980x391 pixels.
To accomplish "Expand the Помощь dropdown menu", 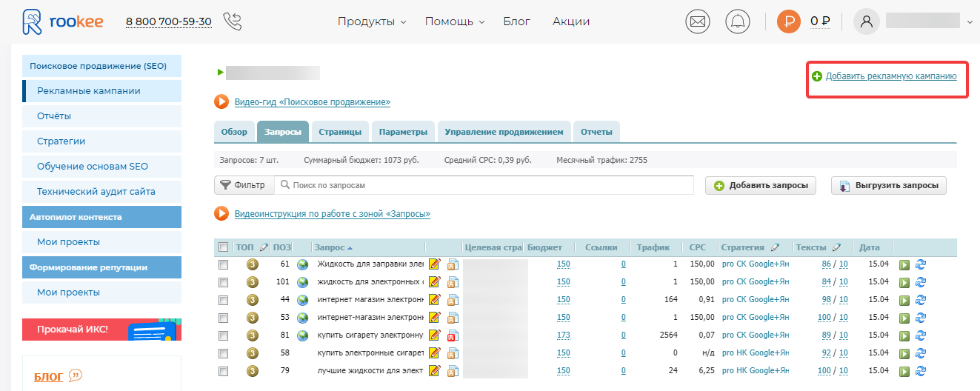I will tap(454, 21).
